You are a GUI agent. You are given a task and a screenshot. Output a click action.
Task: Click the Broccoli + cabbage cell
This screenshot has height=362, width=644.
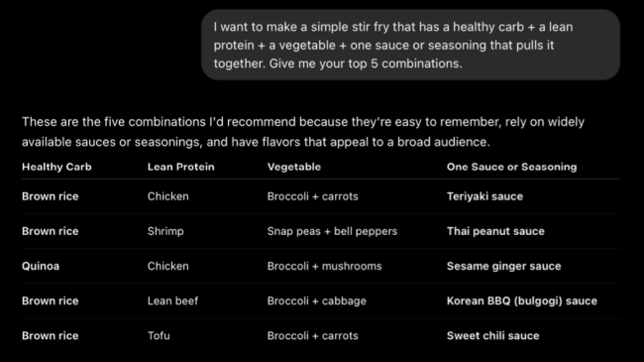[x=317, y=301]
